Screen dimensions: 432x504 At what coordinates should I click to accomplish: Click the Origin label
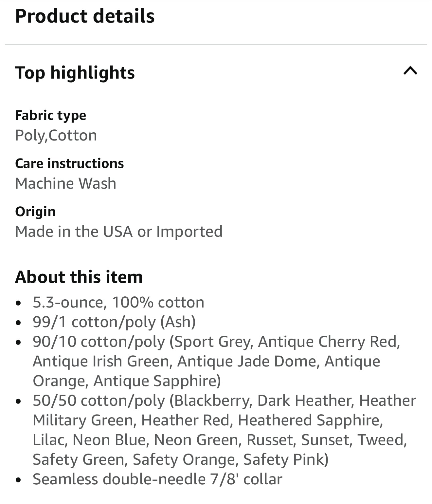(35, 212)
